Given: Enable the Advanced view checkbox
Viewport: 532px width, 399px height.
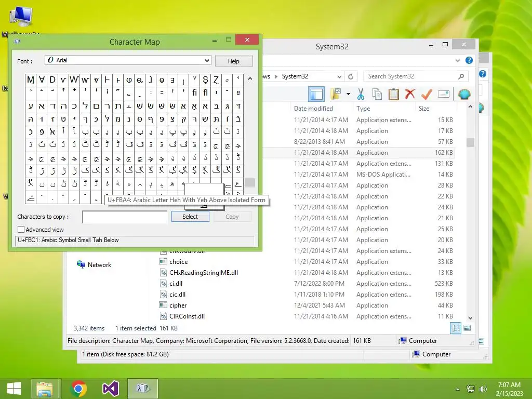Looking at the screenshot, I should click(x=21, y=229).
